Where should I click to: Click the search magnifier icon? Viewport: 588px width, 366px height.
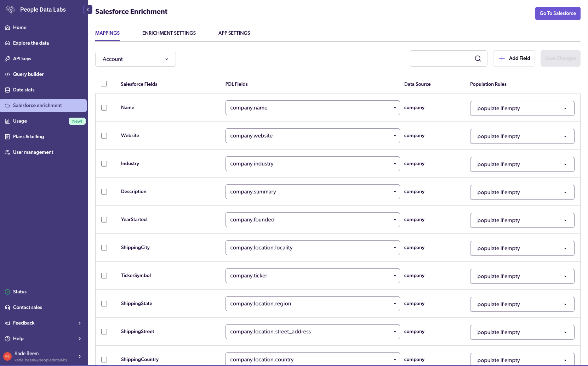pos(478,58)
